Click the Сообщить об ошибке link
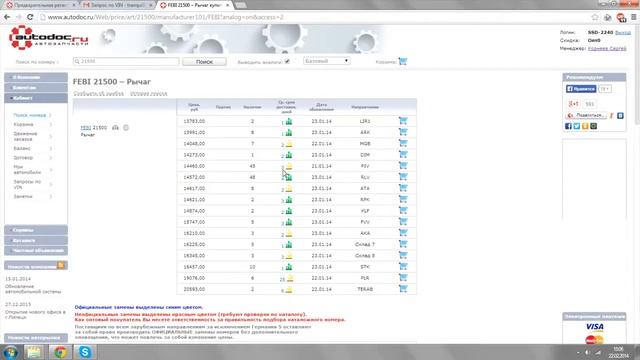Image resolution: width=640 pixels, height=360 pixels. (98, 93)
